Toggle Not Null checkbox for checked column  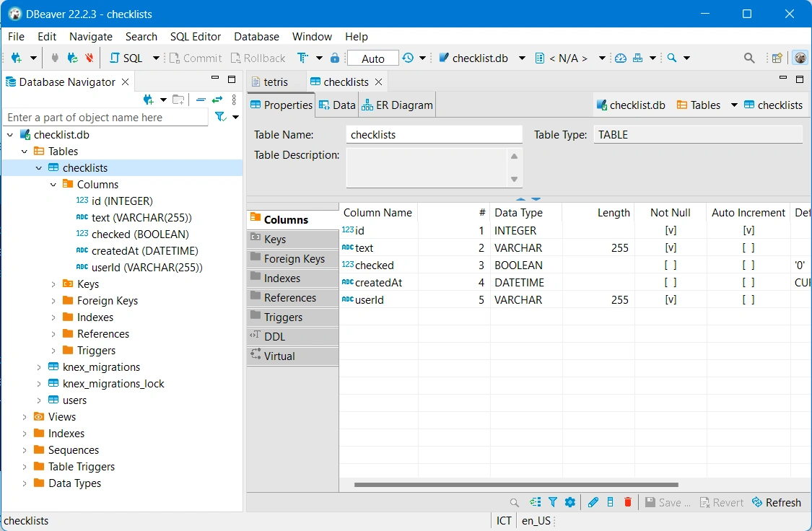670,265
